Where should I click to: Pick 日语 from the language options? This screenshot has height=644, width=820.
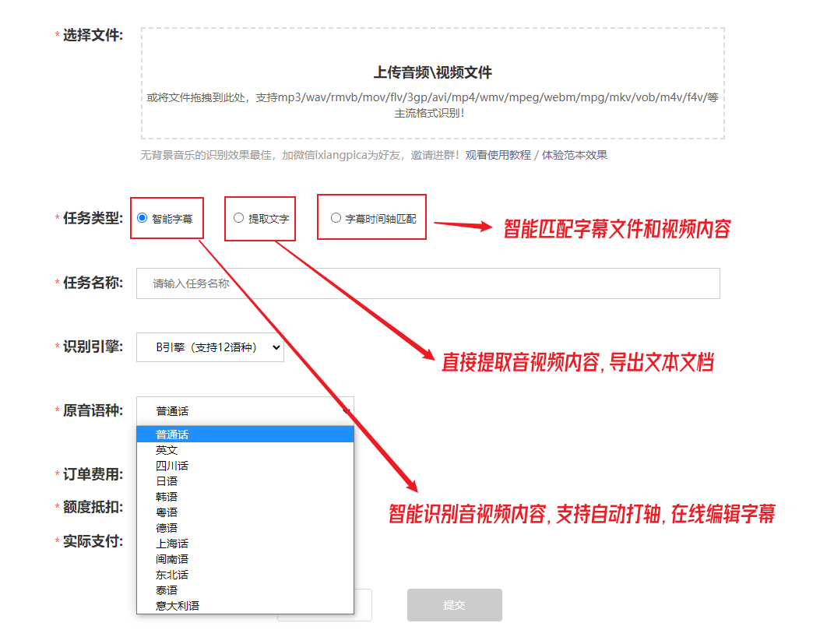(167, 481)
